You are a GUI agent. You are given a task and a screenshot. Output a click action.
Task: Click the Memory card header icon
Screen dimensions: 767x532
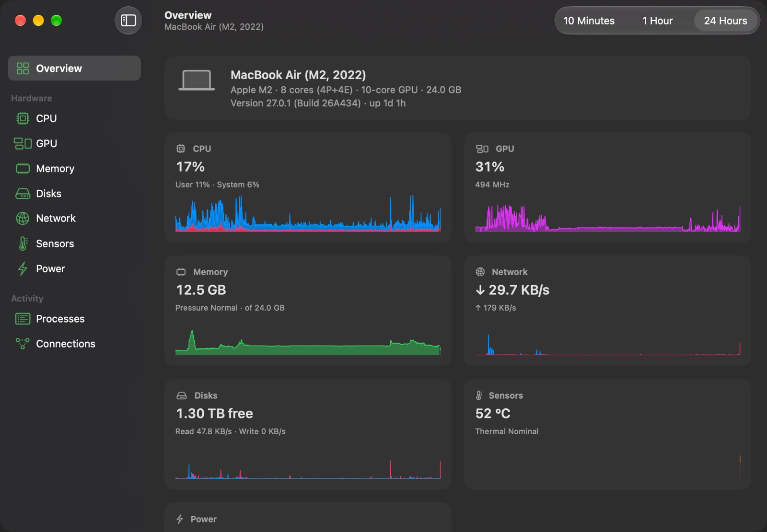point(181,272)
